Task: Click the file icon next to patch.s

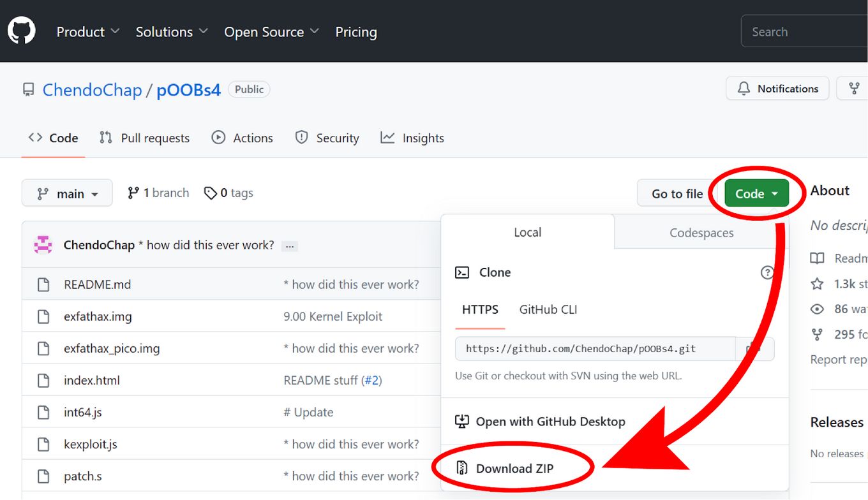Action: (43, 476)
